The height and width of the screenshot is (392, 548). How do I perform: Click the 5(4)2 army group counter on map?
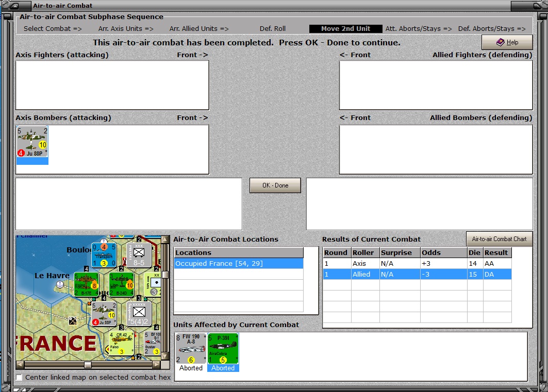tap(139, 314)
